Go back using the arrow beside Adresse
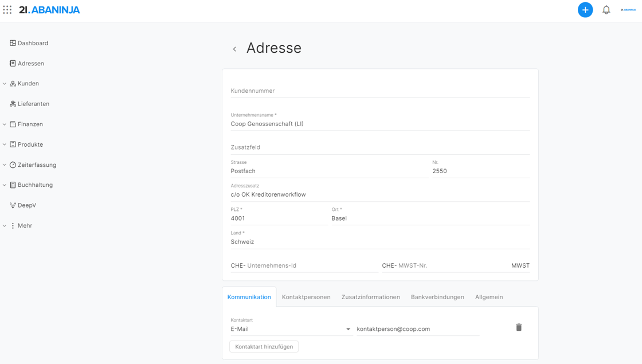The image size is (642, 364). (x=234, y=49)
